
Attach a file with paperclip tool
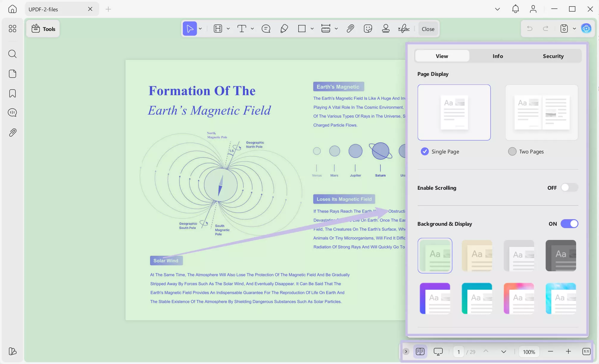point(350,29)
